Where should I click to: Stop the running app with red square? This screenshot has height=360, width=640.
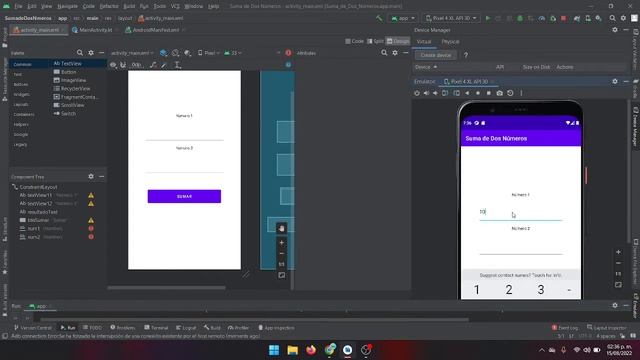(564, 18)
